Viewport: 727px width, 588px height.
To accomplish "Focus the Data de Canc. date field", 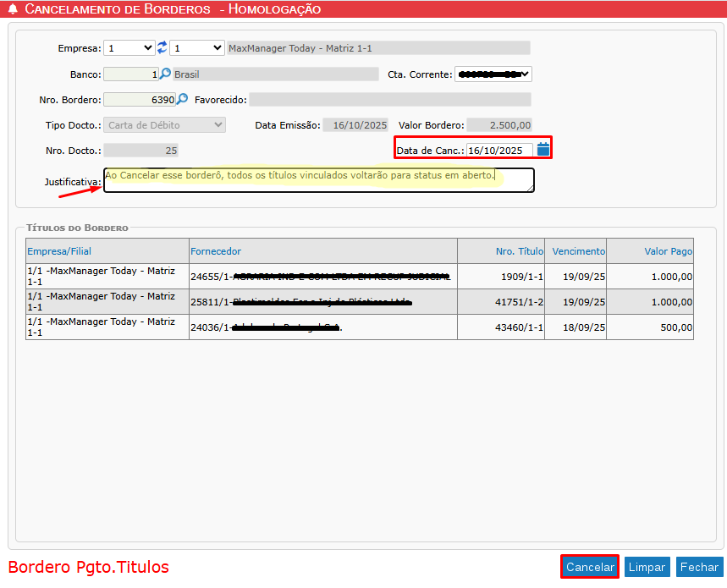I will pyautogui.click(x=499, y=151).
